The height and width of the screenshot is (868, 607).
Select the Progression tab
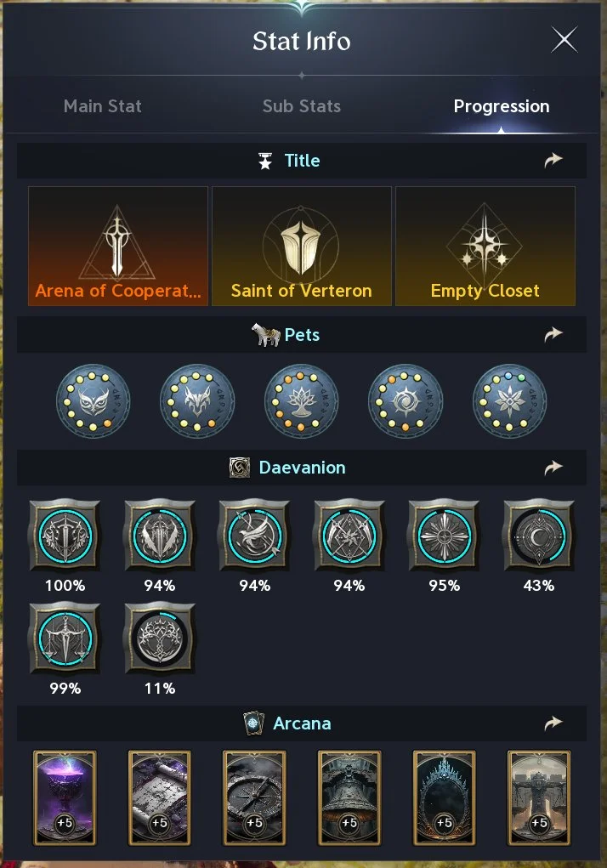(x=502, y=106)
